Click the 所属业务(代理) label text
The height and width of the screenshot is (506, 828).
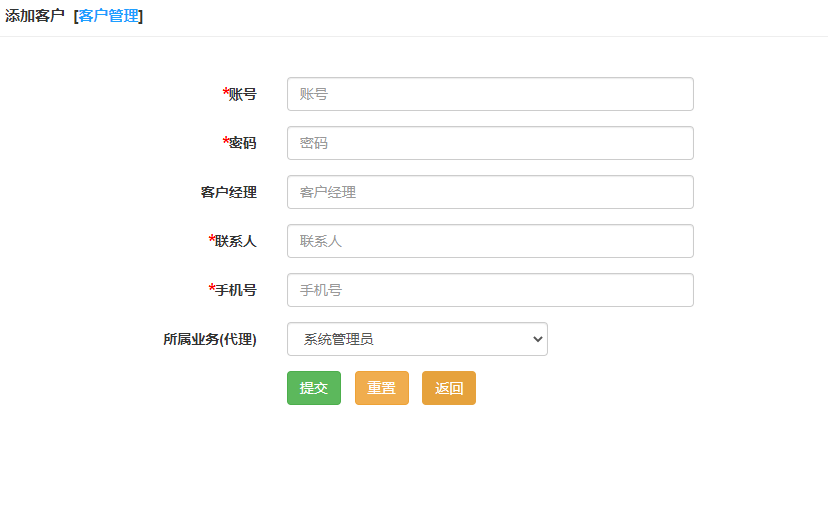point(210,339)
